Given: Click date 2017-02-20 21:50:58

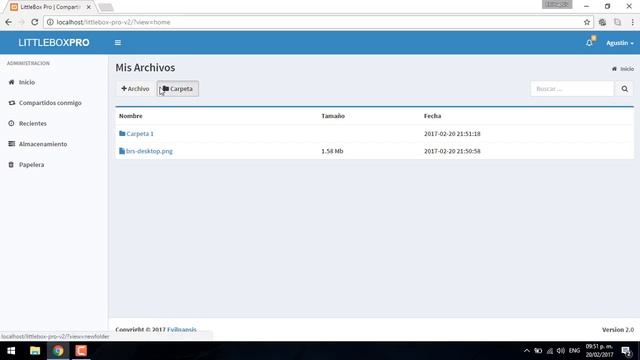Looking at the screenshot, I should 452,151.
